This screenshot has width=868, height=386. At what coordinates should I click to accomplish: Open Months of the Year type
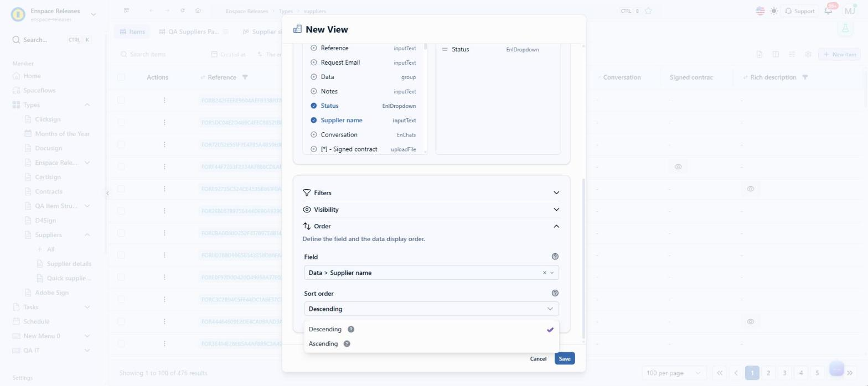(x=62, y=134)
